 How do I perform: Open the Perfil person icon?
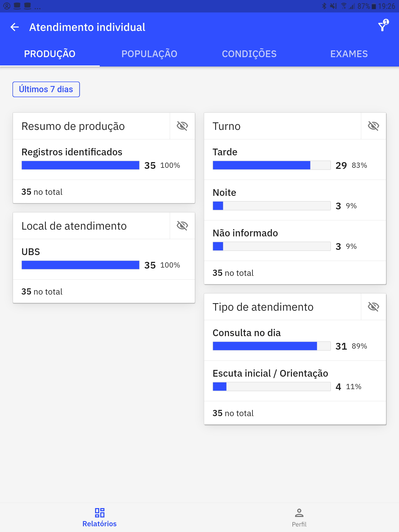(x=299, y=513)
